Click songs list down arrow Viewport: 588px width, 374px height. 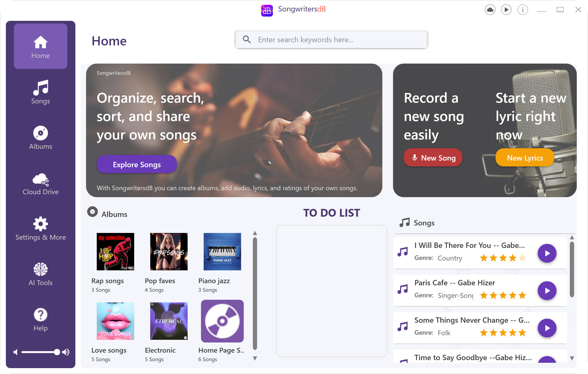point(572,358)
